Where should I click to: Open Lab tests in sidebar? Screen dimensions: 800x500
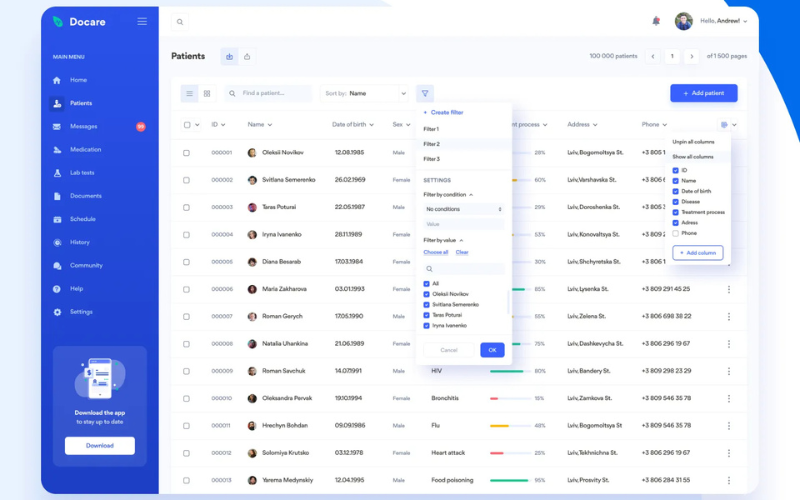(82, 173)
